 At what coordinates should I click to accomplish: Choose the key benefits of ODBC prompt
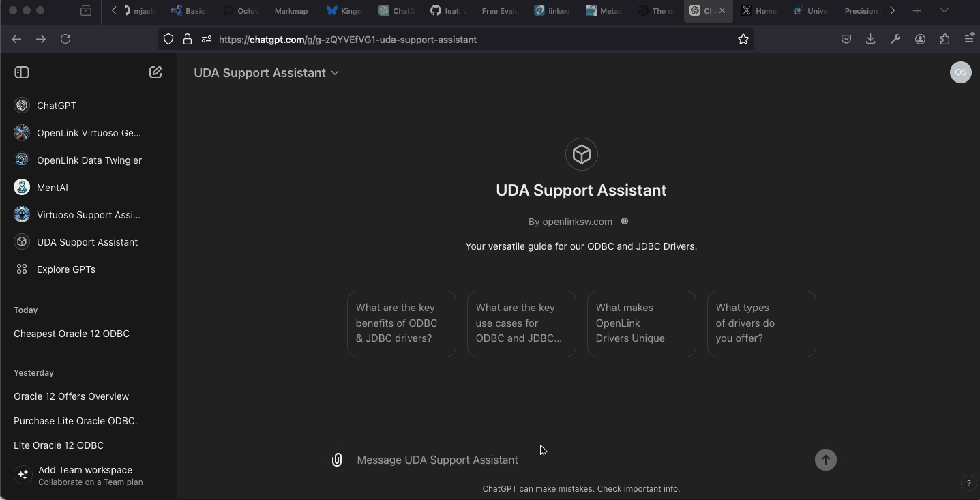pos(402,324)
